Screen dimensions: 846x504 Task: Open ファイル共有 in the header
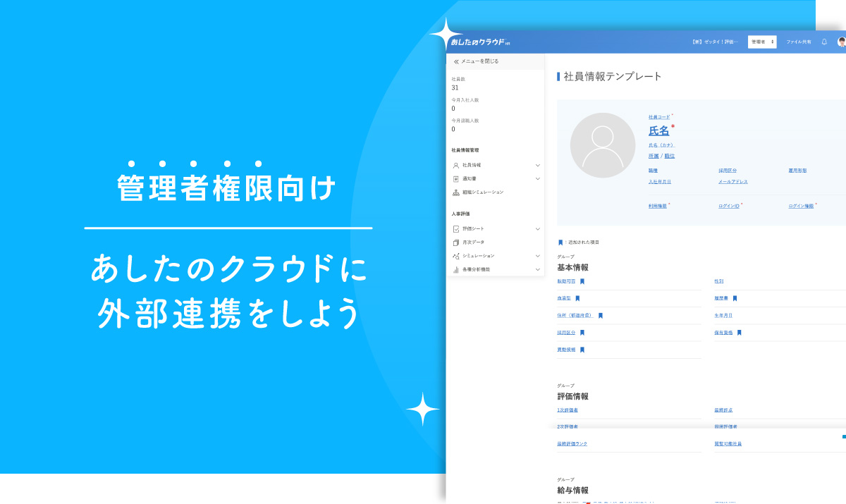(x=799, y=42)
